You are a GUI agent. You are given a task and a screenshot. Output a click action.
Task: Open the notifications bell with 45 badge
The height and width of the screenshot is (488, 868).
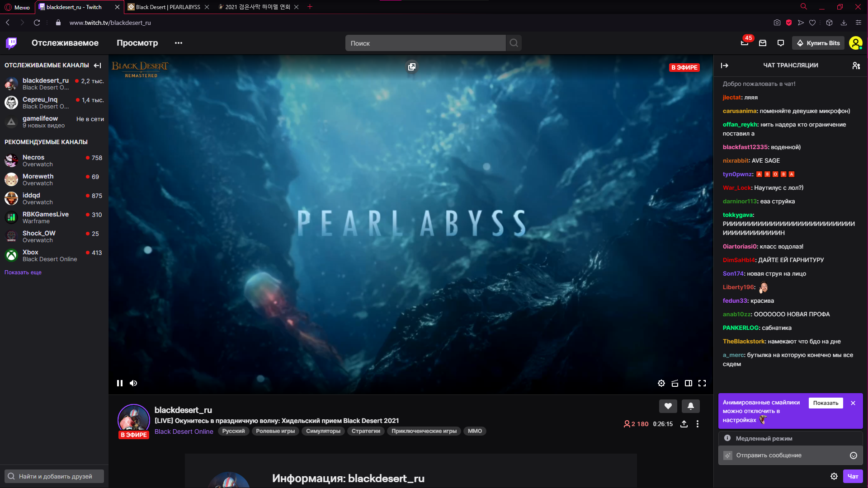point(745,43)
